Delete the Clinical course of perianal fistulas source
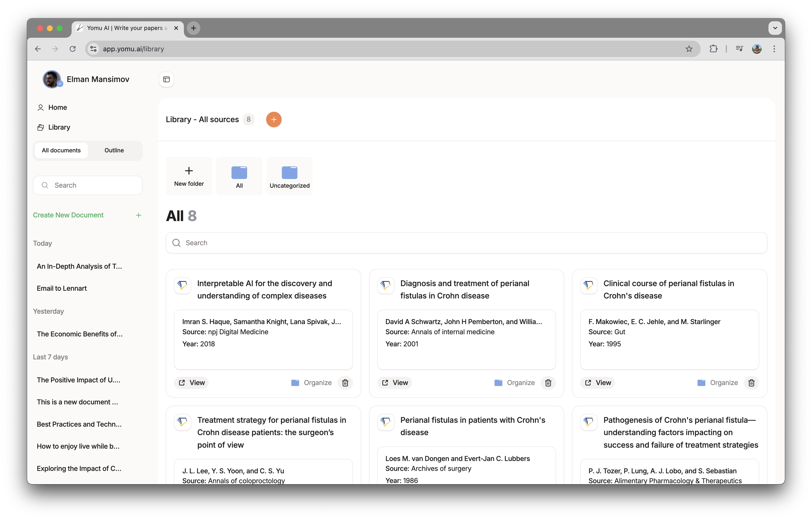This screenshot has height=520, width=812. click(751, 383)
